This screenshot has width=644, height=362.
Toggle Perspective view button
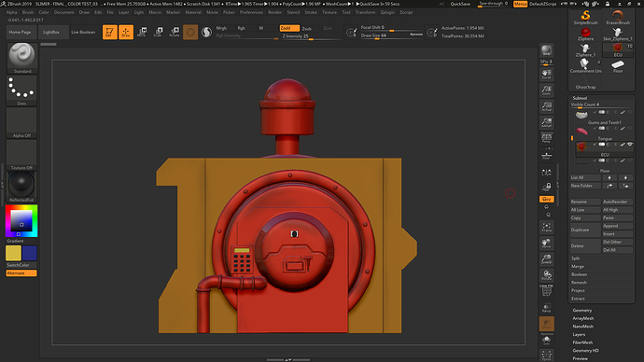coord(546,137)
